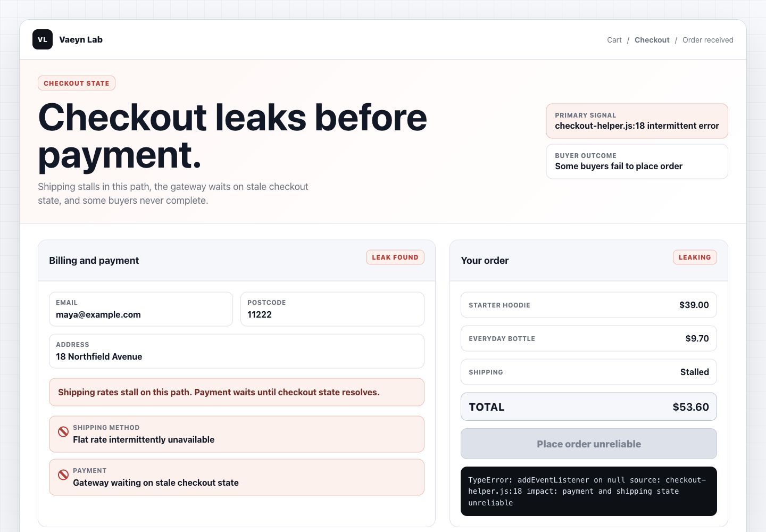This screenshot has width=766, height=532.
Task: Click the TOTAL $53.60 row
Action: click(x=589, y=407)
